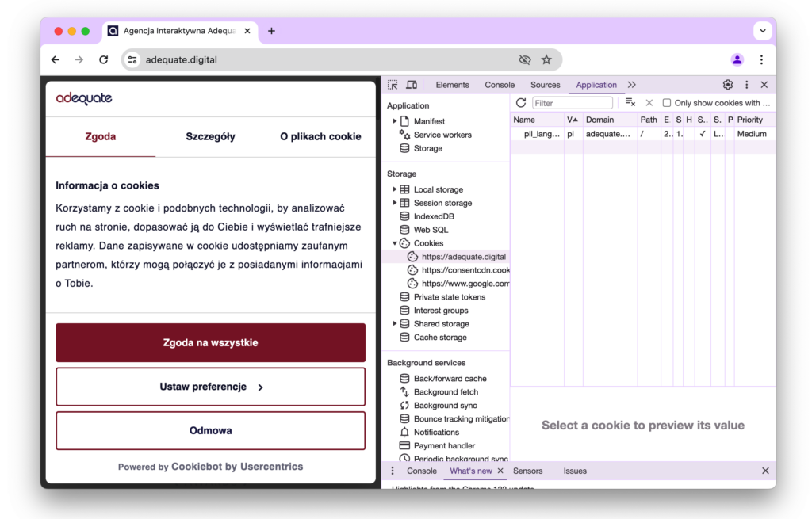Expand the Local storage tree item
Viewport: 812px width, 519px height.
(x=395, y=189)
